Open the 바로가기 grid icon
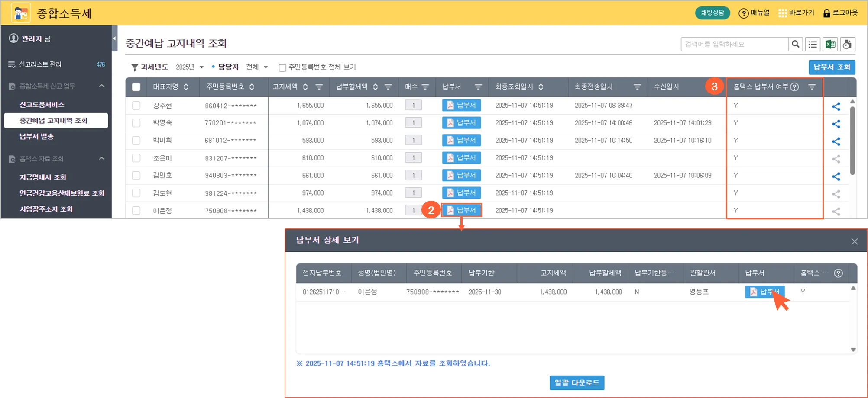868x398 pixels. [x=782, y=13]
